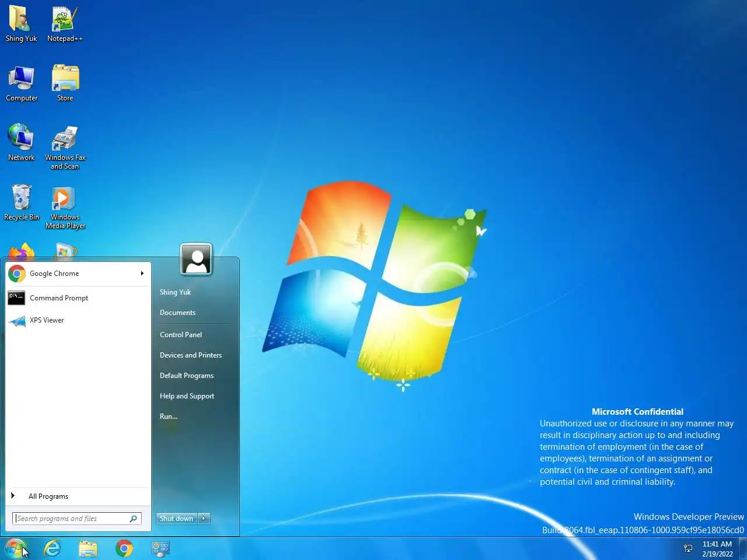This screenshot has width=747, height=560.
Task: Click the Show desktop strip by the clock
Action: [x=743, y=548]
